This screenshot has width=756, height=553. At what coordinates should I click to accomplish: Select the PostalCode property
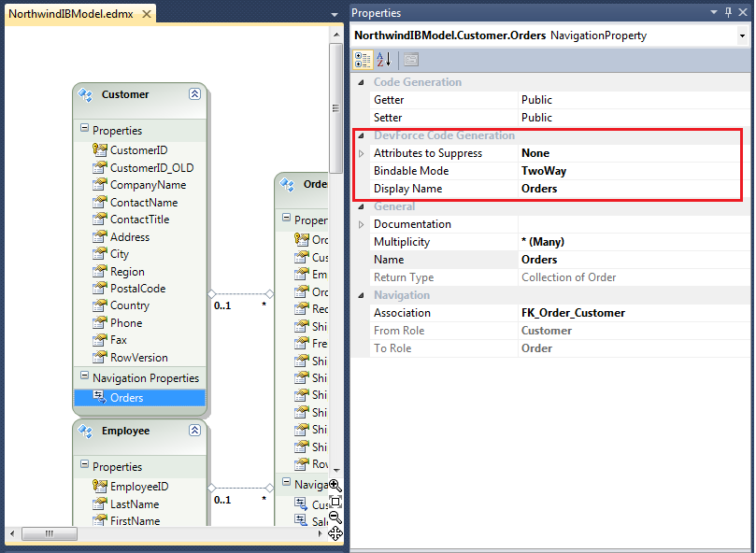[x=138, y=289]
